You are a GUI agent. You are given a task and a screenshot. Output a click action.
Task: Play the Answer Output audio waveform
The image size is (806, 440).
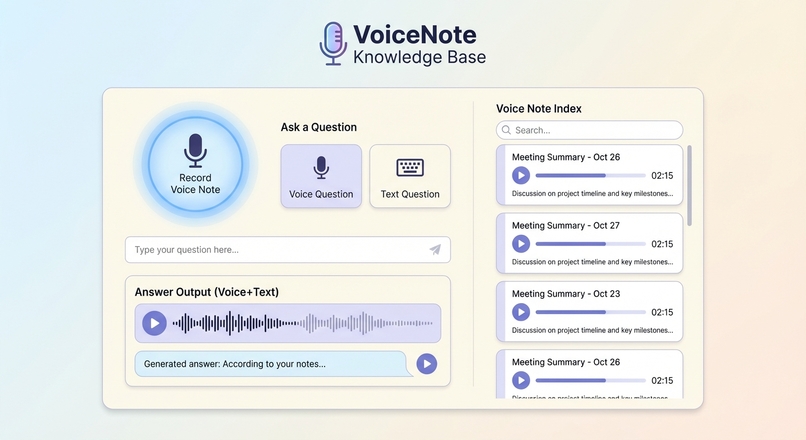(x=154, y=323)
